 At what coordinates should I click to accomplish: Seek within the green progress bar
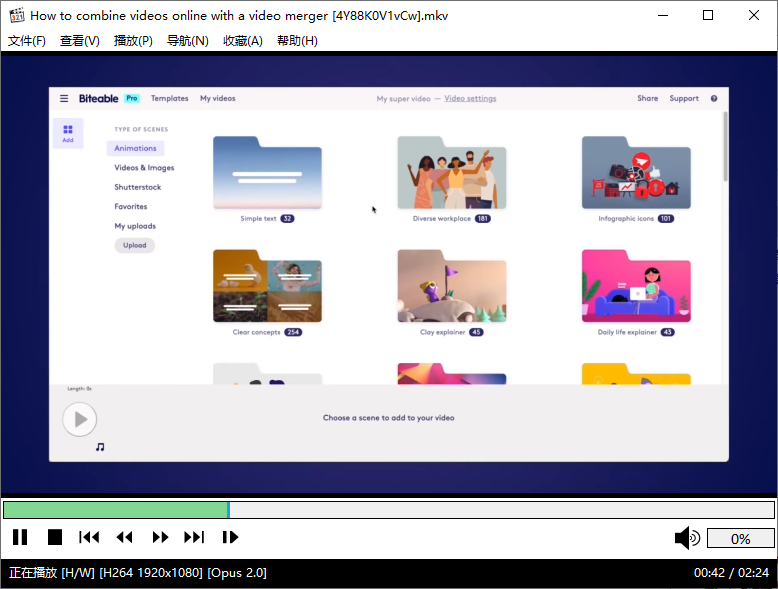[x=115, y=510]
